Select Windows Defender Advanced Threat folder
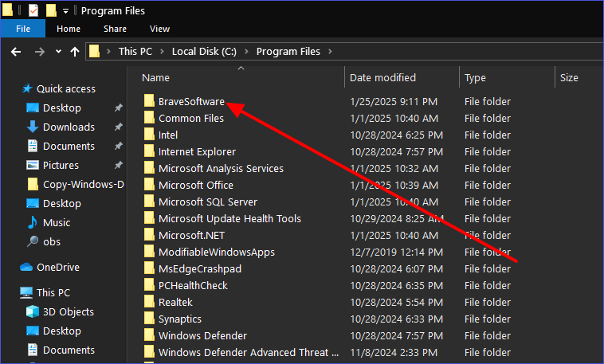604x364 pixels. [x=249, y=352]
